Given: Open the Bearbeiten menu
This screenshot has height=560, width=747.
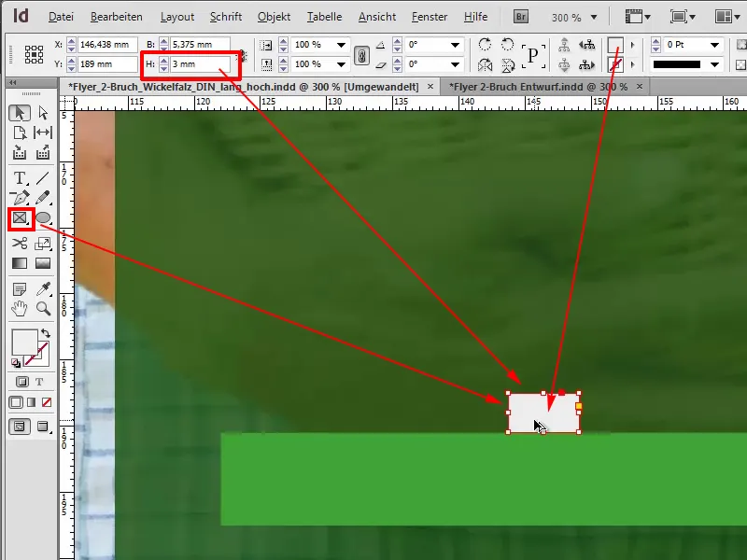Looking at the screenshot, I should click(x=116, y=17).
